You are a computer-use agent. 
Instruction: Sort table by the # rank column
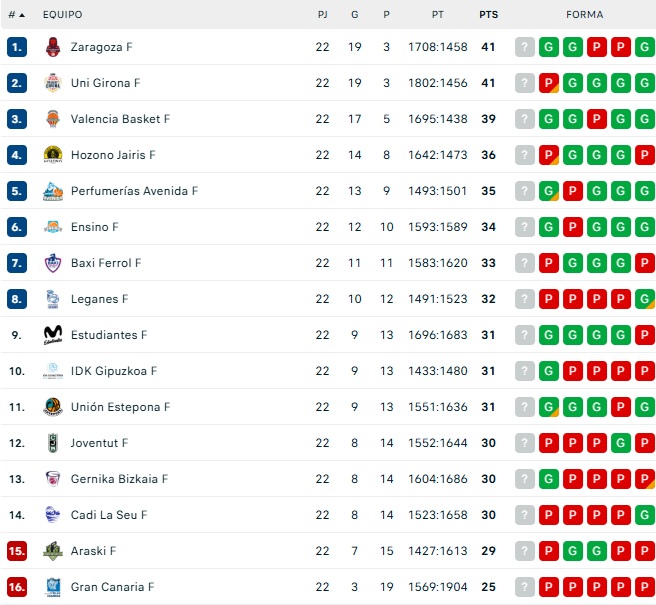pos(16,15)
